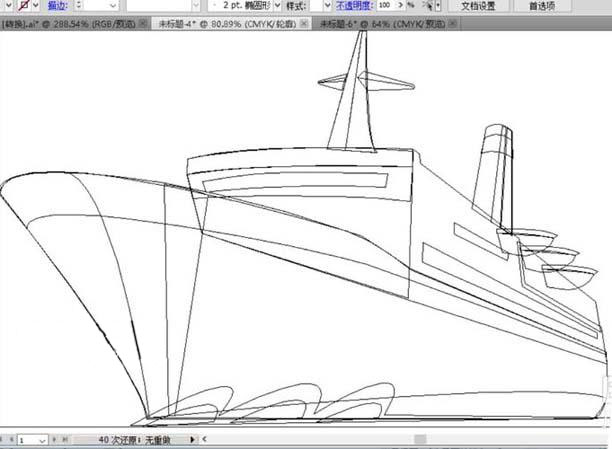Open the 2 pt. 椭圆形 brush dropdown
Image resolution: width=612 pixels, height=449 pixels.
pos(277,5)
